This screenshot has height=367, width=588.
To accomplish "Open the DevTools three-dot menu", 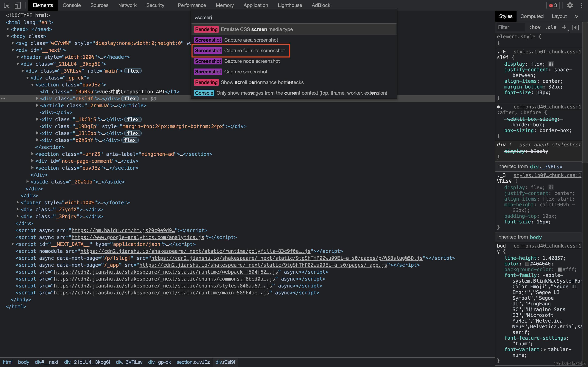I will [x=581, y=5].
